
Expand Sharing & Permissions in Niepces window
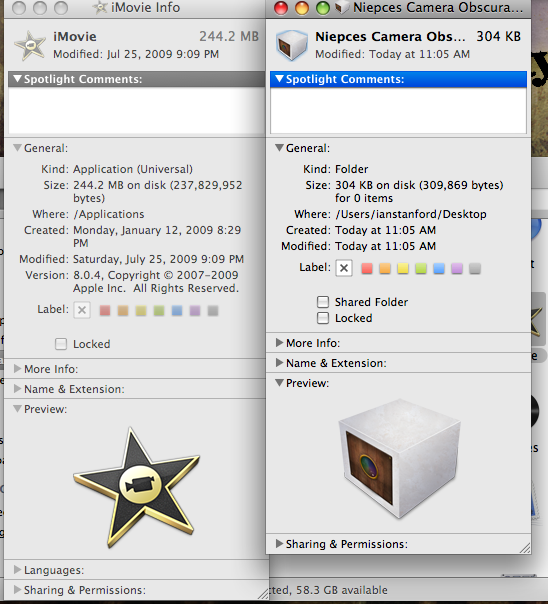point(279,544)
